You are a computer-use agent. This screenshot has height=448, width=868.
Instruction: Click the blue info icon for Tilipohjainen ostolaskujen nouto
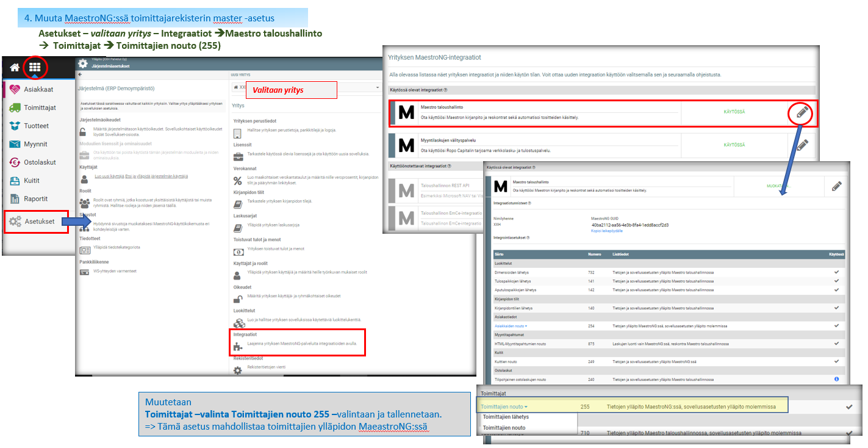836,379
